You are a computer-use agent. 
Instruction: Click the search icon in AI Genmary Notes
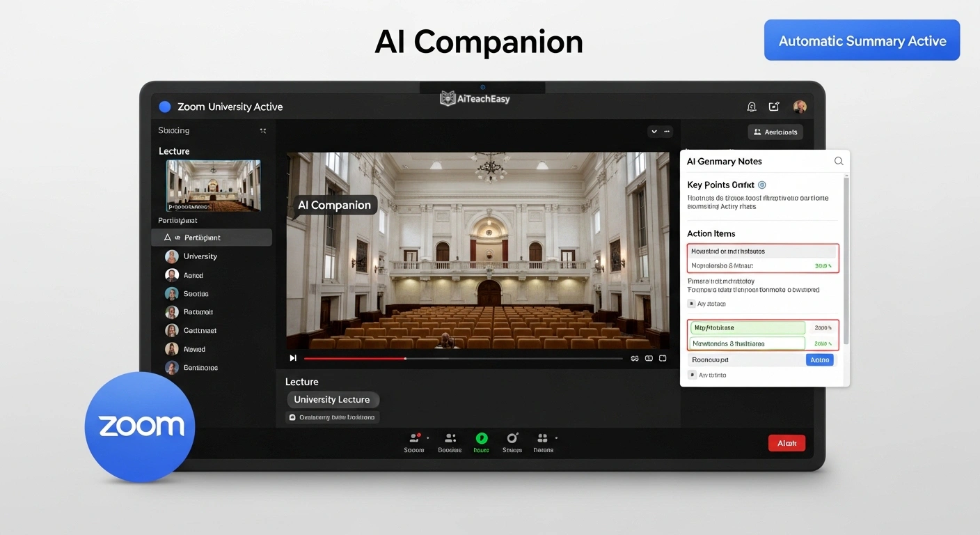839,161
